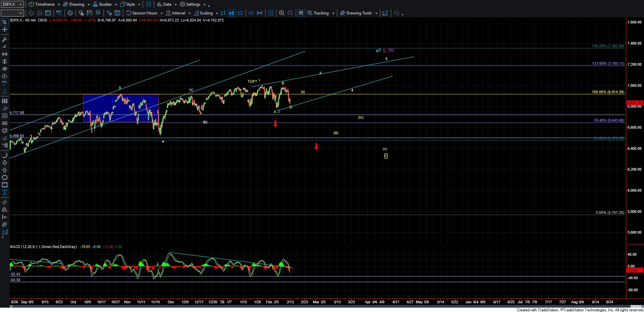
Task: Pick the down arrow drawing tool
Action: coord(5,163)
